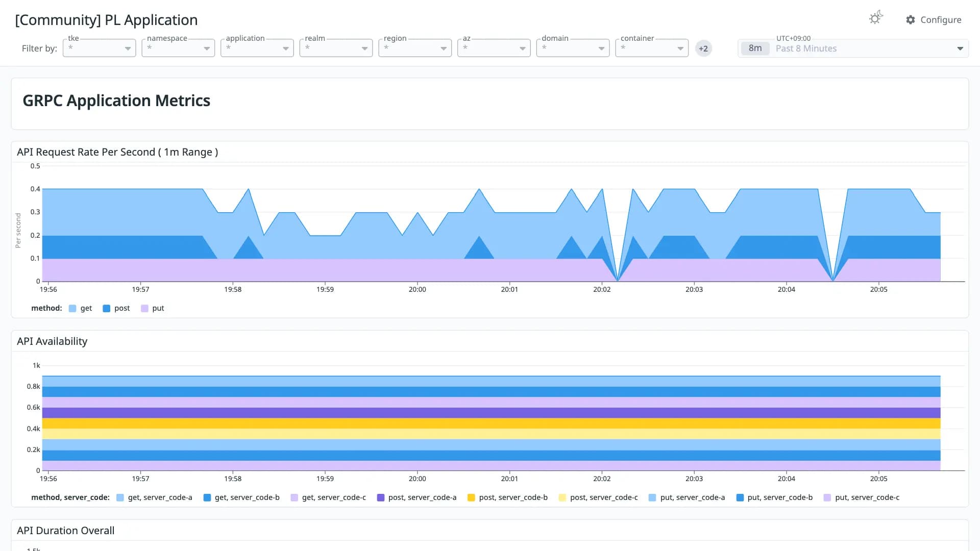Select the put, server_code-b legend swatch
The height and width of the screenshot is (551, 980).
click(740, 497)
